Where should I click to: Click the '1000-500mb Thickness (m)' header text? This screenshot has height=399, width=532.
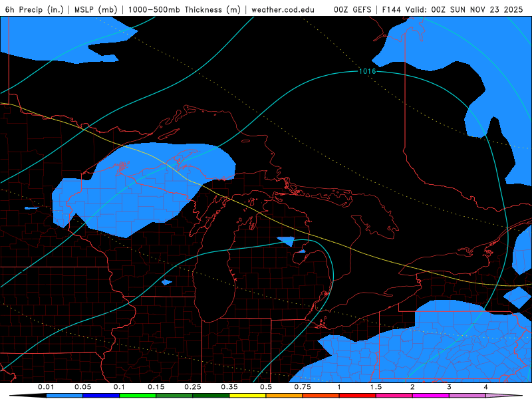point(184,9)
